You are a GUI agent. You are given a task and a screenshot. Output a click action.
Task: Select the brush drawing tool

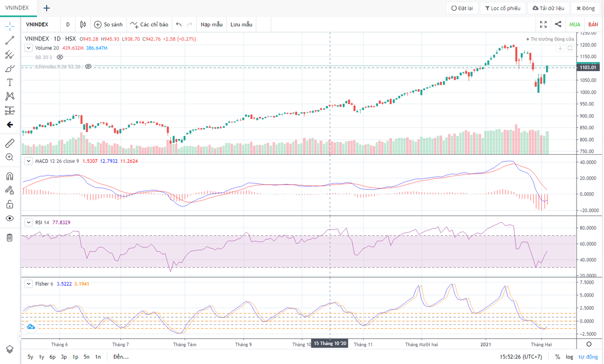[9, 69]
